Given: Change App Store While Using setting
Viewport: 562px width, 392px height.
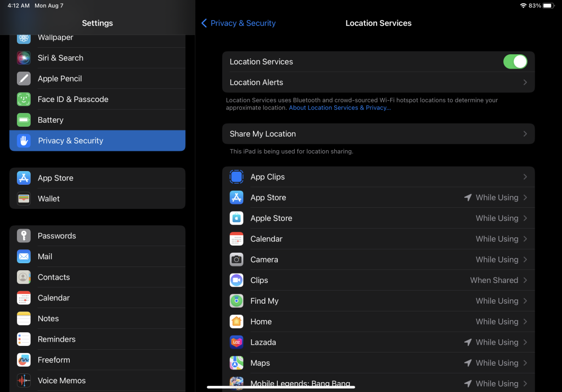Looking at the screenshot, I should (x=497, y=197).
